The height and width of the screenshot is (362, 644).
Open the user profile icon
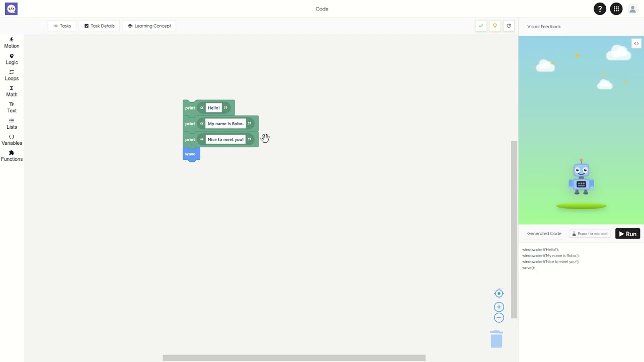pos(632,9)
